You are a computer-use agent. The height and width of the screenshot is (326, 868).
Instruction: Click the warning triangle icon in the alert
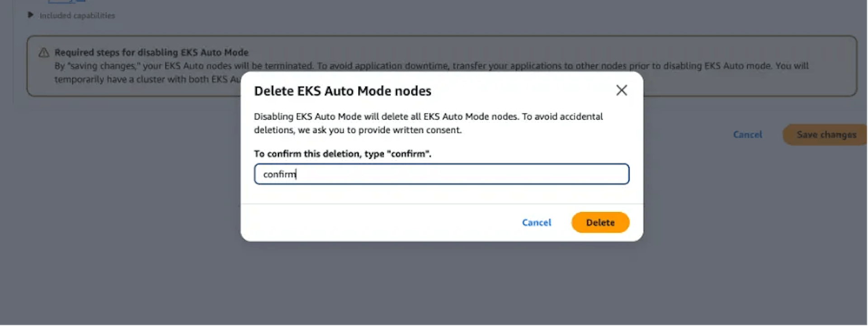[44, 53]
